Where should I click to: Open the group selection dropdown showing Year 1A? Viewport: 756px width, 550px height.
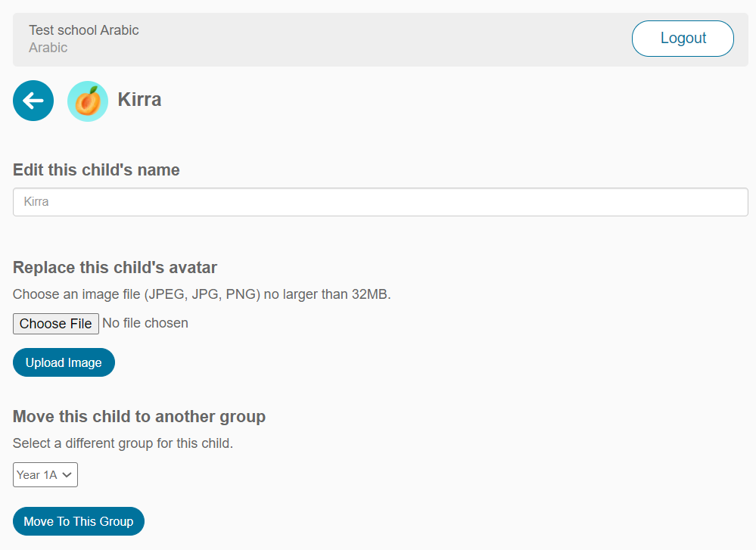coord(45,474)
